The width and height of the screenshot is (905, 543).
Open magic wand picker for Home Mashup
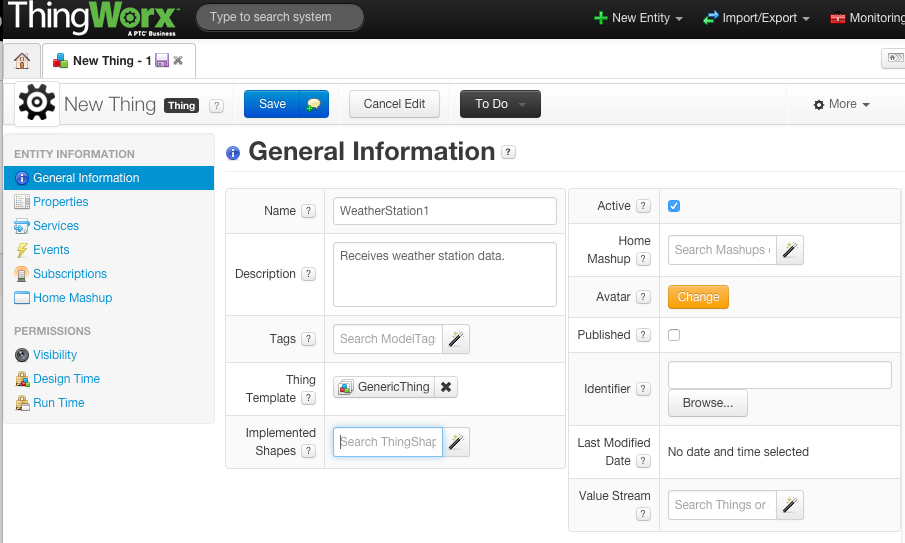(790, 250)
